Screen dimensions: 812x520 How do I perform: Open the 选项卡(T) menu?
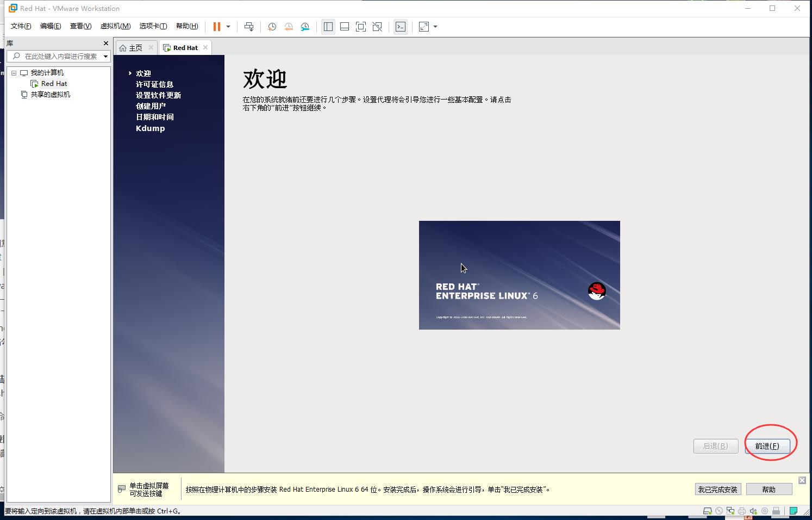(153, 26)
